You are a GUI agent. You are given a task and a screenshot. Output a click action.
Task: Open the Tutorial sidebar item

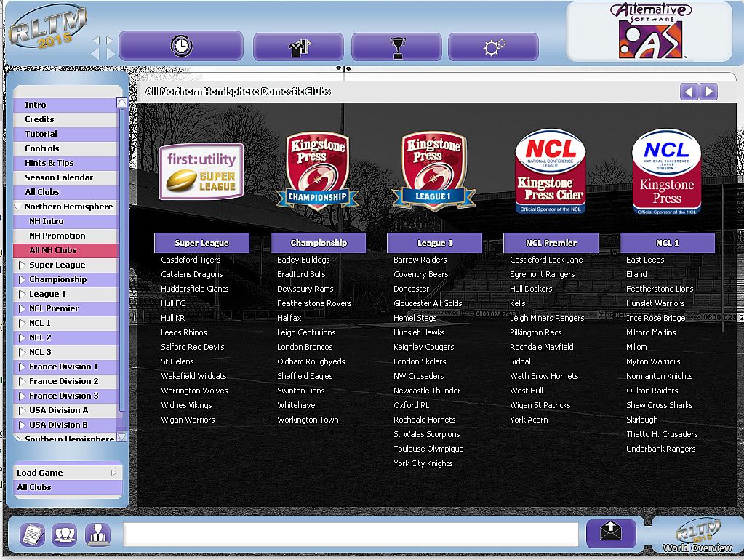point(65,135)
